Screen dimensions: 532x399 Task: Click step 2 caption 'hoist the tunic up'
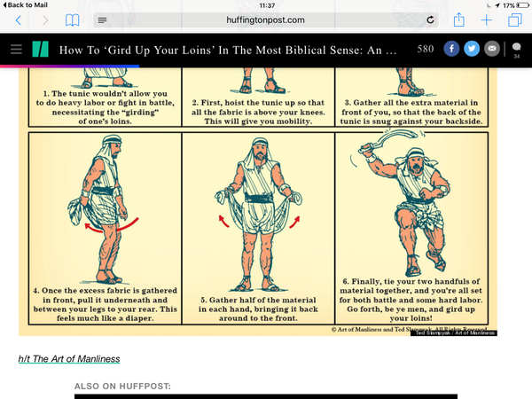(258, 112)
